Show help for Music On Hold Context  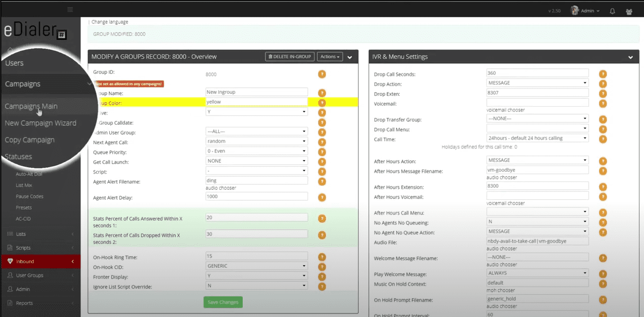point(603,284)
